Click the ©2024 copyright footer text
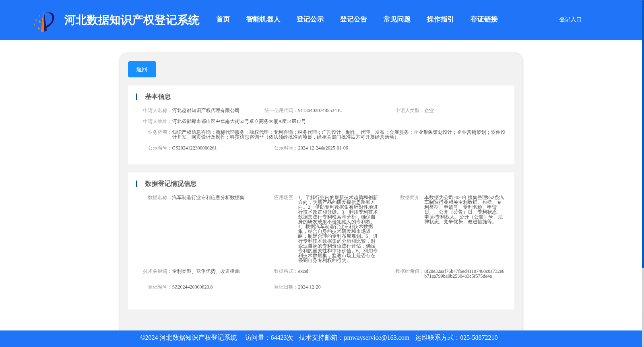The width and height of the screenshot is (644, 347). click(188, 338)
